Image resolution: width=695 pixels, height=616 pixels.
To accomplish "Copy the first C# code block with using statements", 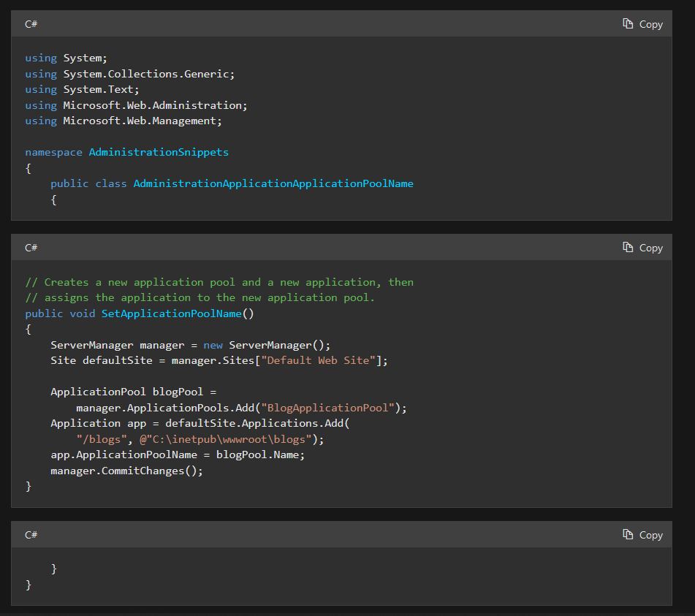I will point(642,24).
